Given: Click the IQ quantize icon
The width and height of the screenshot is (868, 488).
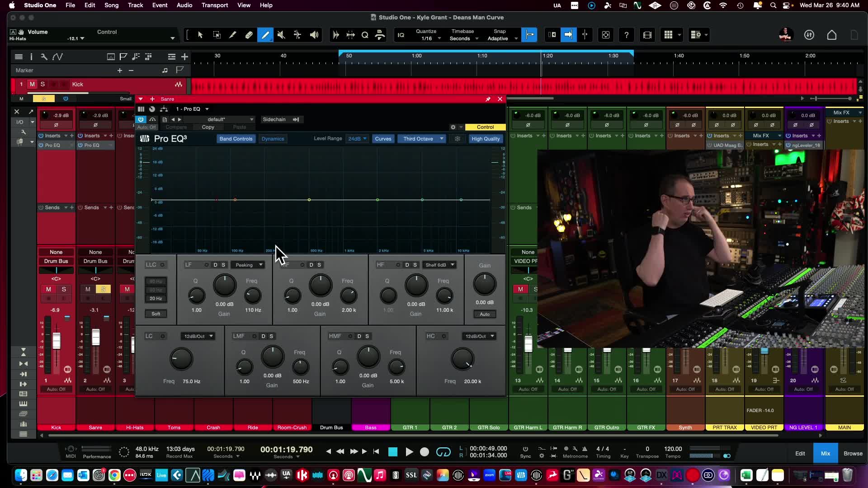Looking at the screenshot, I should coord(401,35).
